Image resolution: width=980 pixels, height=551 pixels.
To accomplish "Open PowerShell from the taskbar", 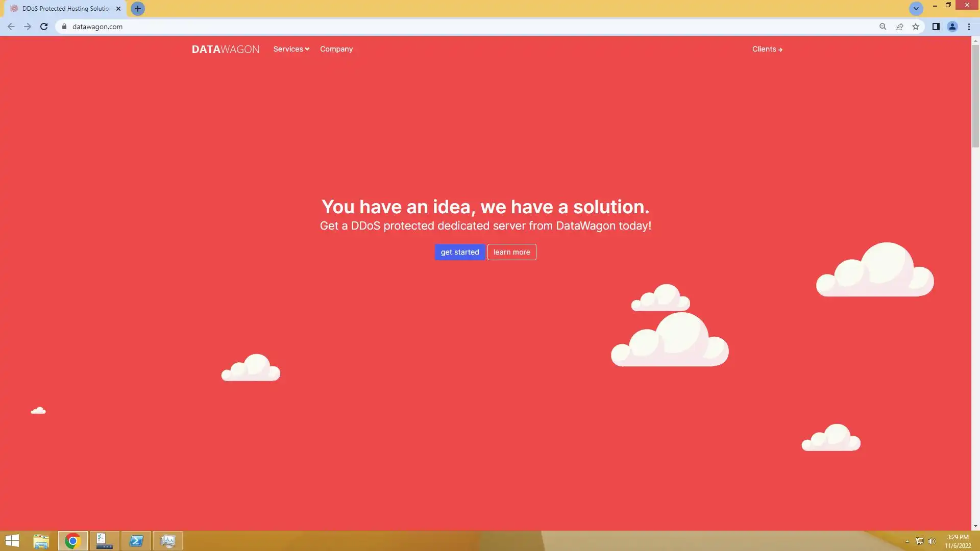I will tap(136, 541).
